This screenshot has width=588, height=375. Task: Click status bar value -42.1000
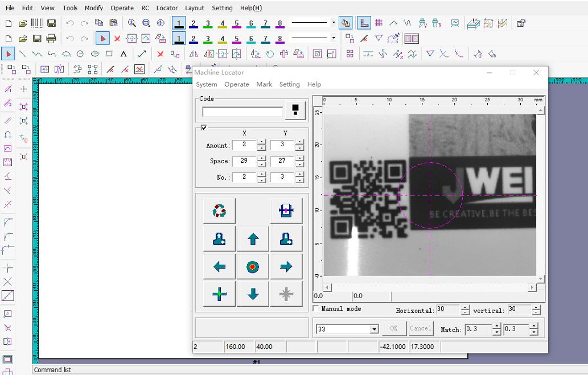pos(393,347)
